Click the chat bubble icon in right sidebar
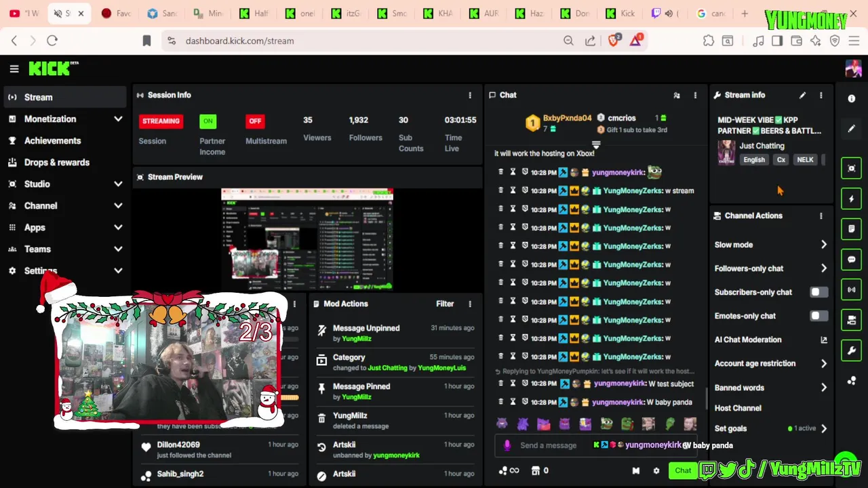 point(852,260)
